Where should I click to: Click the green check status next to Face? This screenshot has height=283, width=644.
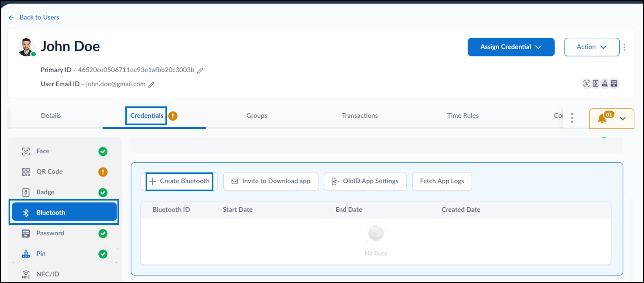(103, 151)
